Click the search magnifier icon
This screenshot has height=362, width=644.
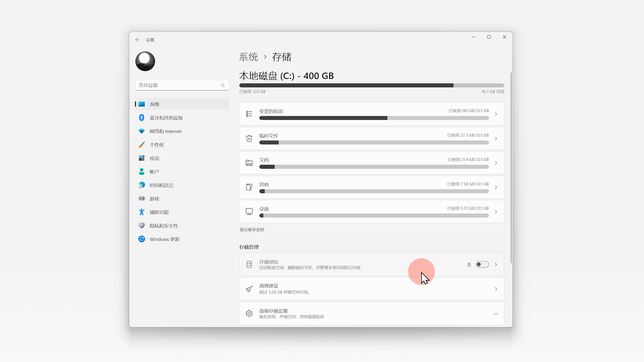223,85
